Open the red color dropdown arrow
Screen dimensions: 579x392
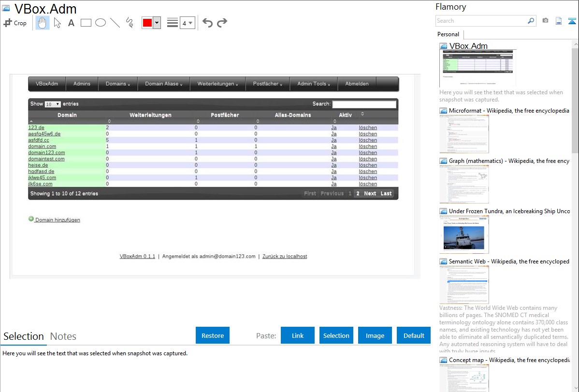pos(157,23)
